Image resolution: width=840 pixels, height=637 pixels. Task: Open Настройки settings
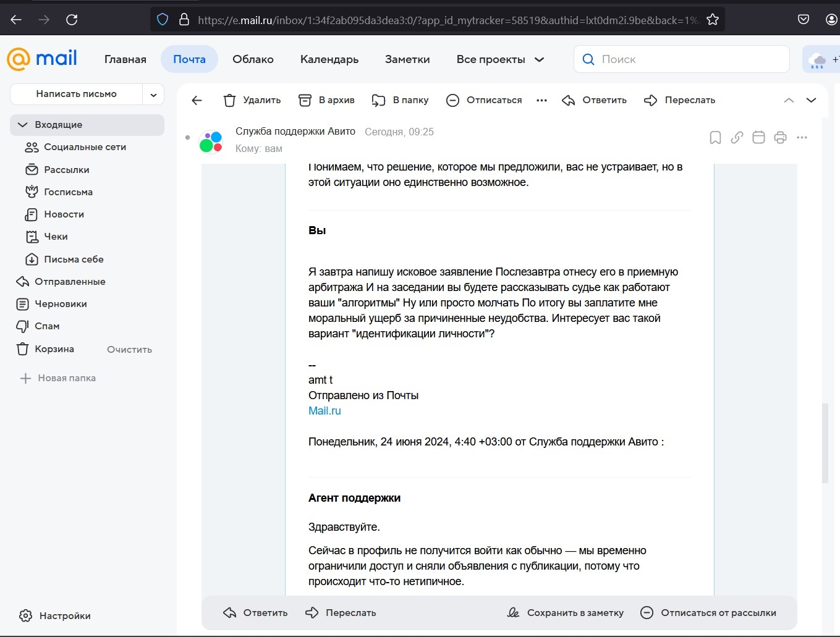pos(55,616)
